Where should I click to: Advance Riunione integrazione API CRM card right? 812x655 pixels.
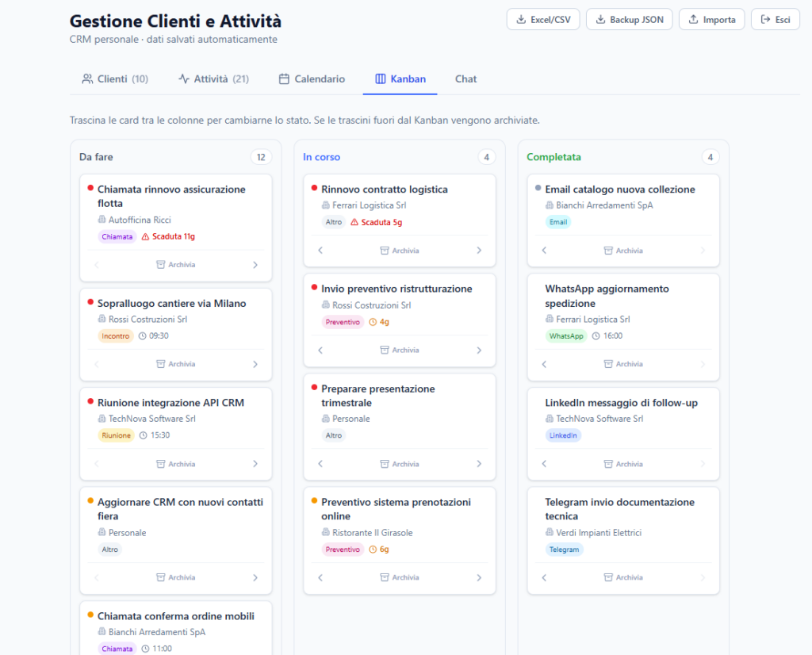click(x=255, y=464)
